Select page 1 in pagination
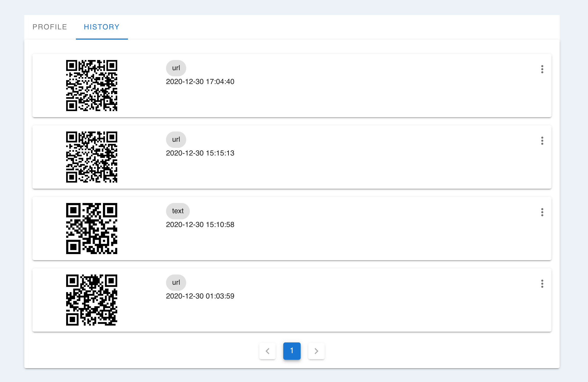 (x=292, y=351)
